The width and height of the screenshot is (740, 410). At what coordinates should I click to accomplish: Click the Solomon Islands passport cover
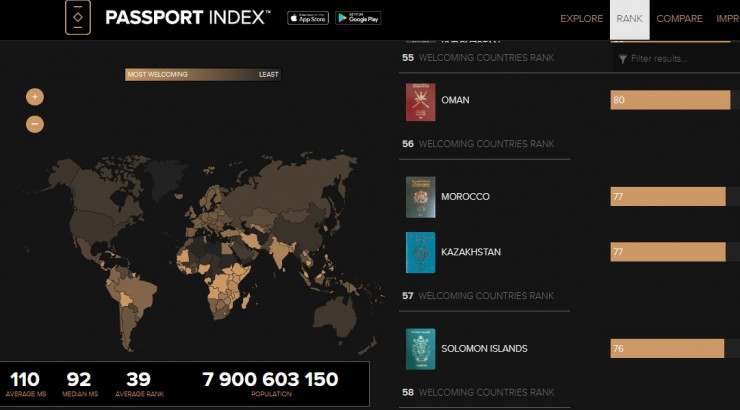pyautogui.click(x=420, y=349)
